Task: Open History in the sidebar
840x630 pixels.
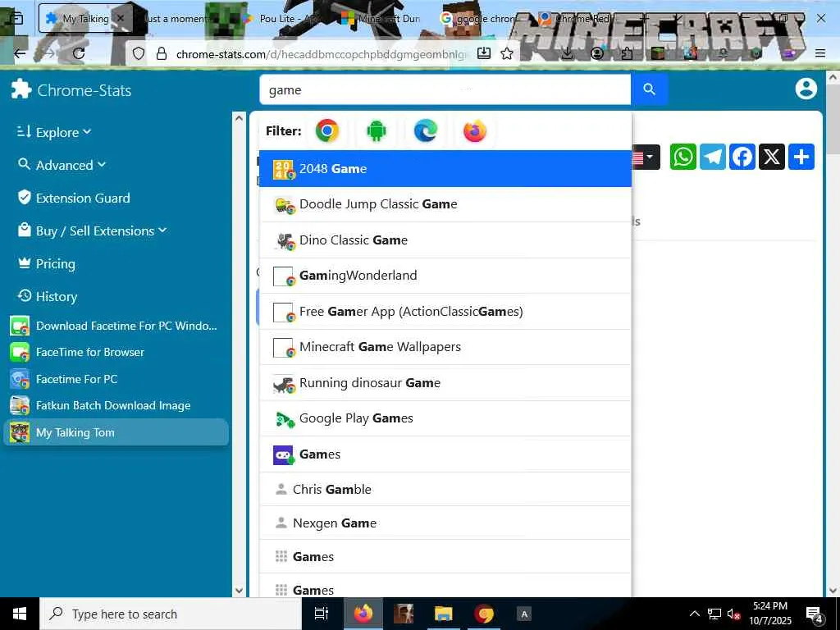Action: [x=47, y=296]
